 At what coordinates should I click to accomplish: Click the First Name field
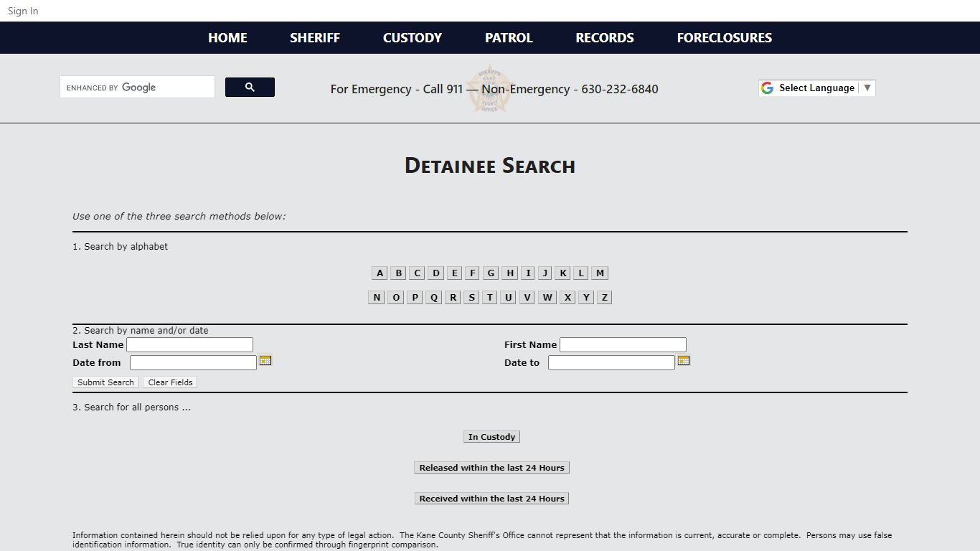click(623, 345)
